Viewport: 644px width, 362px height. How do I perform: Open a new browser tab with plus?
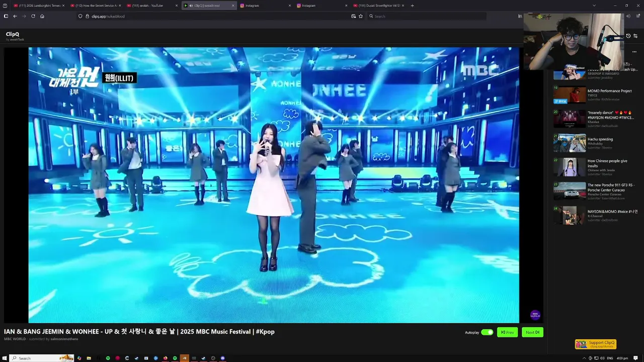[413, 6]
